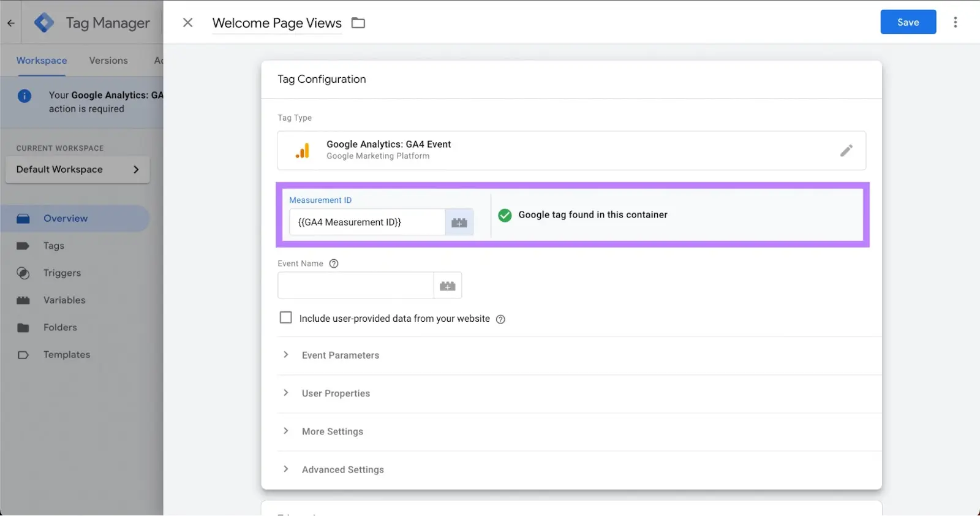
Task: Click the Tag Manager logo icon
Action: (x=44, y=23)
